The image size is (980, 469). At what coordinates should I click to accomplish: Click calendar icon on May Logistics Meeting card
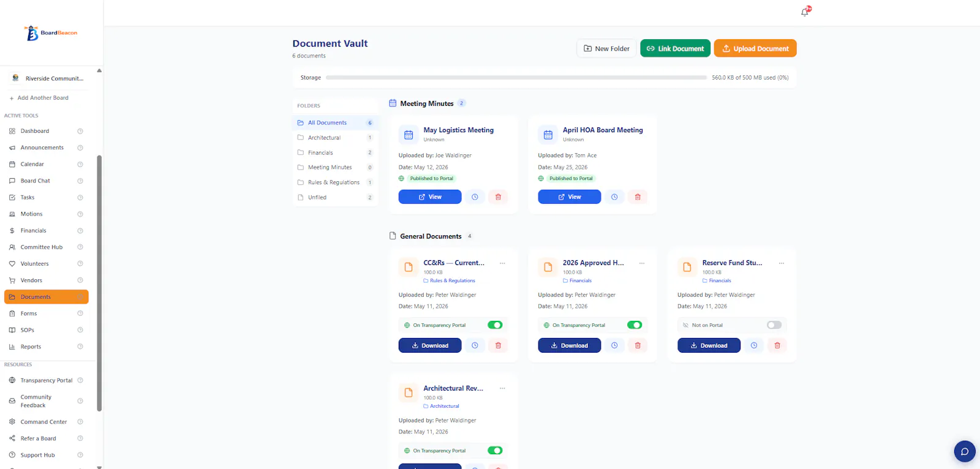(x=409, y=135)
